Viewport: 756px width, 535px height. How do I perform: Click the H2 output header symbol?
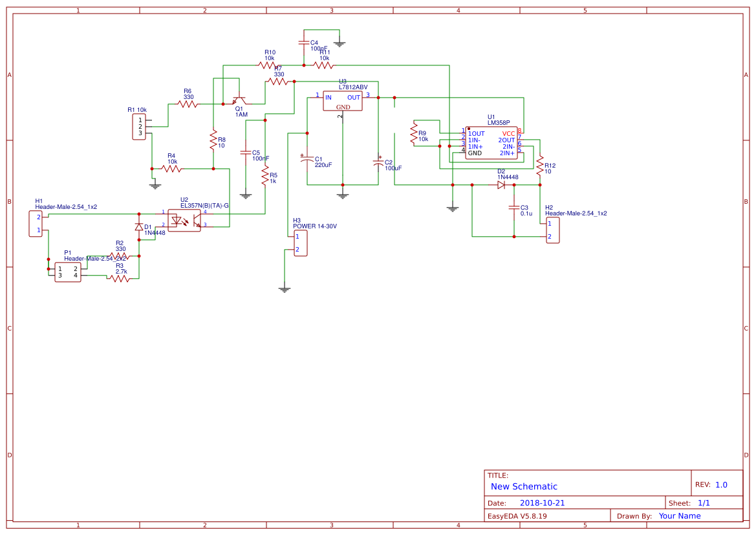(553, 230)
